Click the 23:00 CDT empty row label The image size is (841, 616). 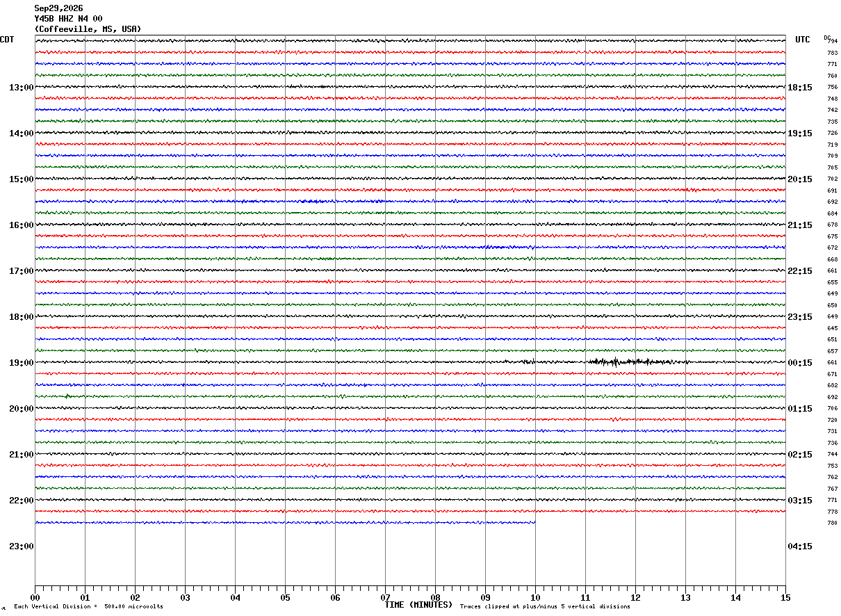coord(21,546)
